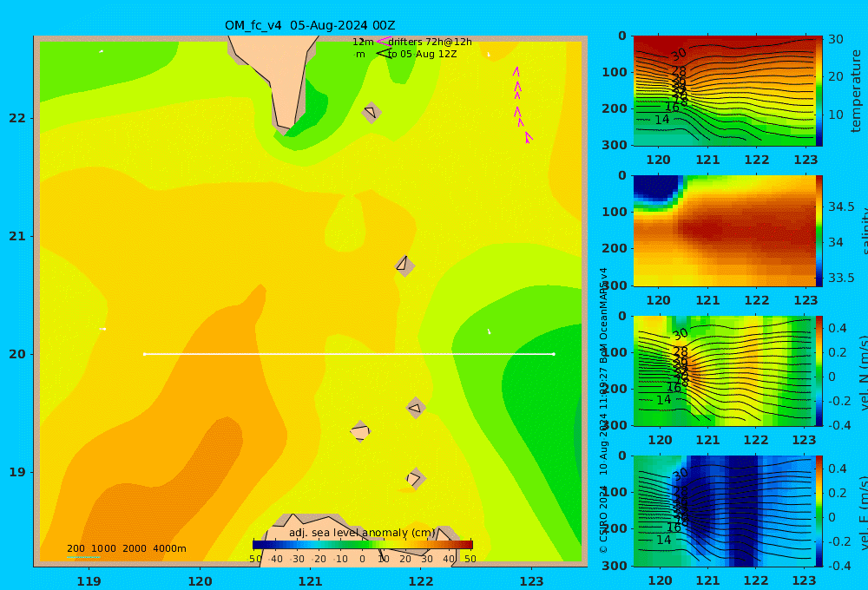The height and width of the screenshot is (590, 868).
Task: Click longitude label '120' on main map
Action: coord(200,581)
